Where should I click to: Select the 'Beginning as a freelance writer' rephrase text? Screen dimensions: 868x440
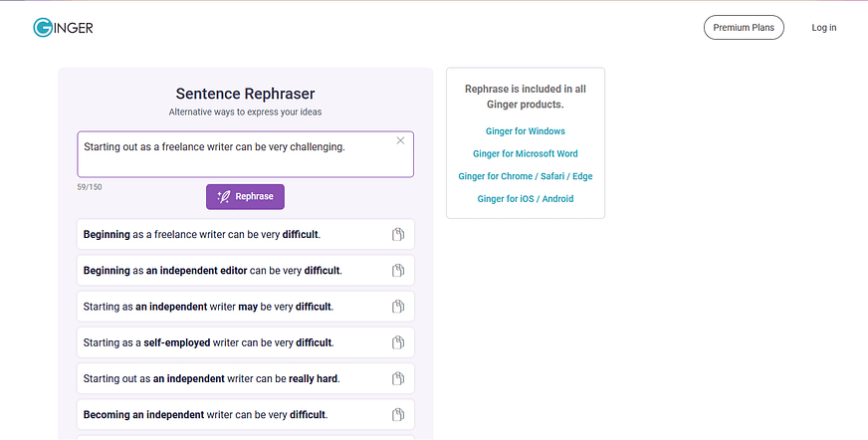(202, 235)
